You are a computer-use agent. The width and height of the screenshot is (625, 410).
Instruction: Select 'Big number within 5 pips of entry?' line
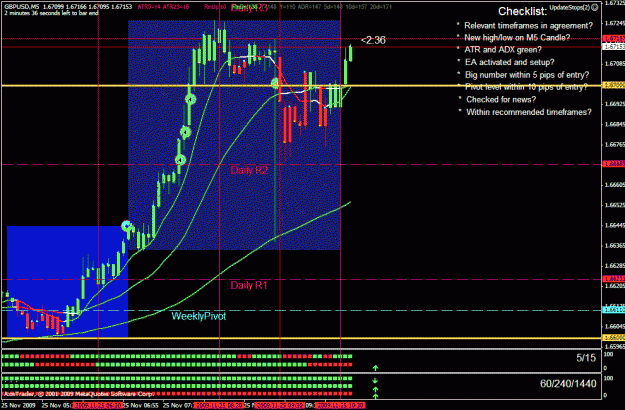[x=527, y=75]
